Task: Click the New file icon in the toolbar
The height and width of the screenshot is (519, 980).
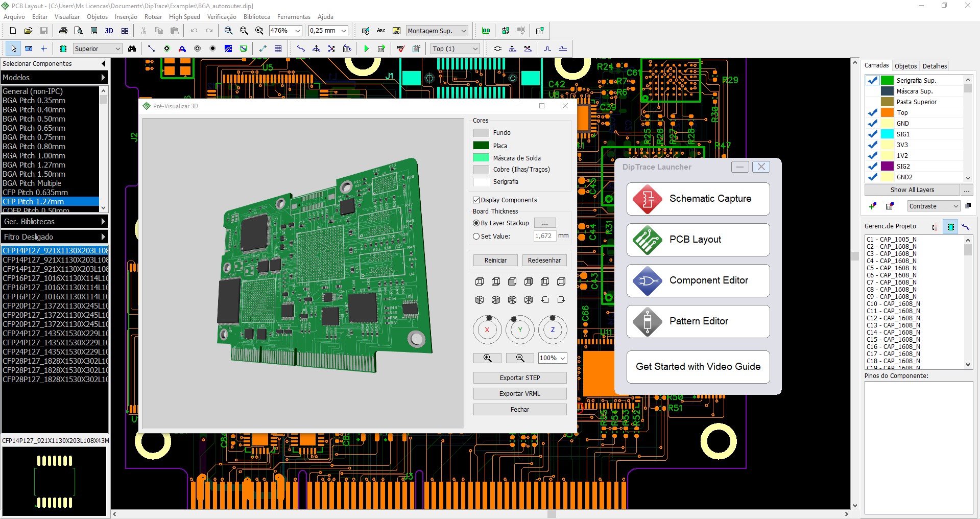Action: tap(13, 31)
